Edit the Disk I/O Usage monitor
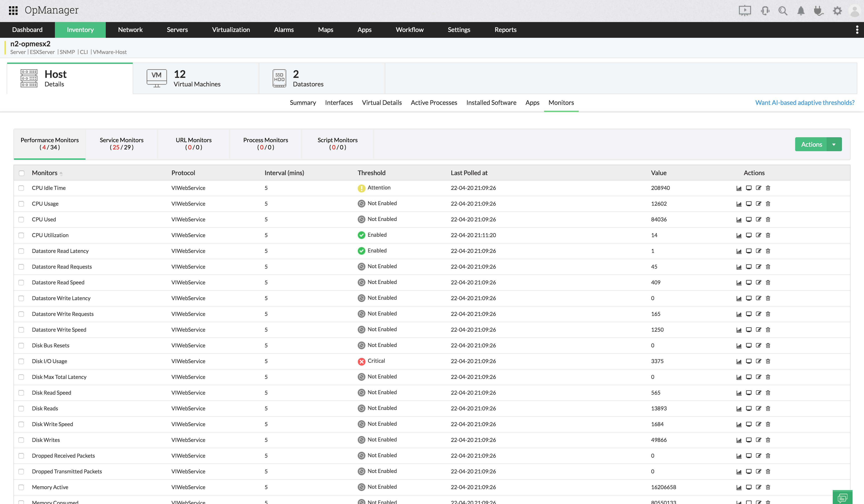Image resolution: width=864 pixels, height=504 pixels. point(758,361)
